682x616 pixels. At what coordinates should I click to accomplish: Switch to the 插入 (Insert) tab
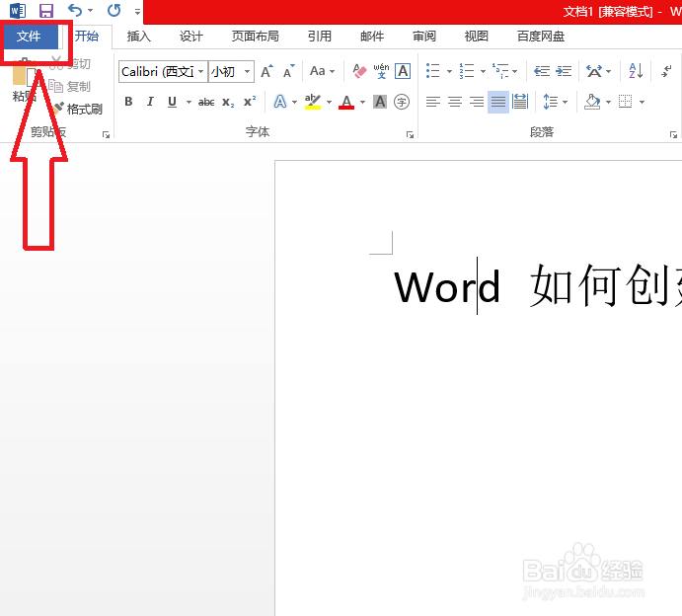coord(139,37)
